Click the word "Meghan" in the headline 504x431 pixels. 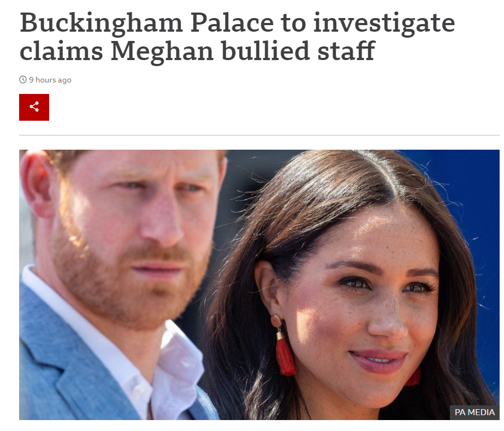point(162,51)
